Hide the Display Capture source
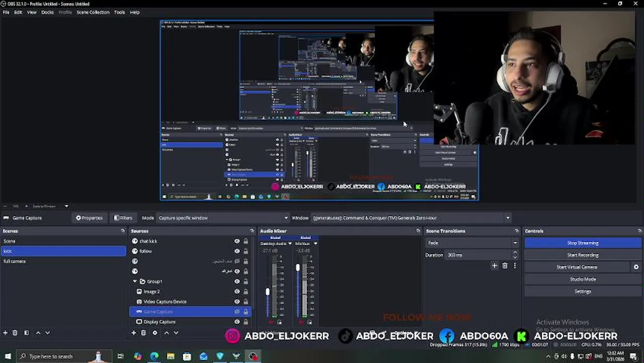The image size is (644, 363). pos(237,322)
